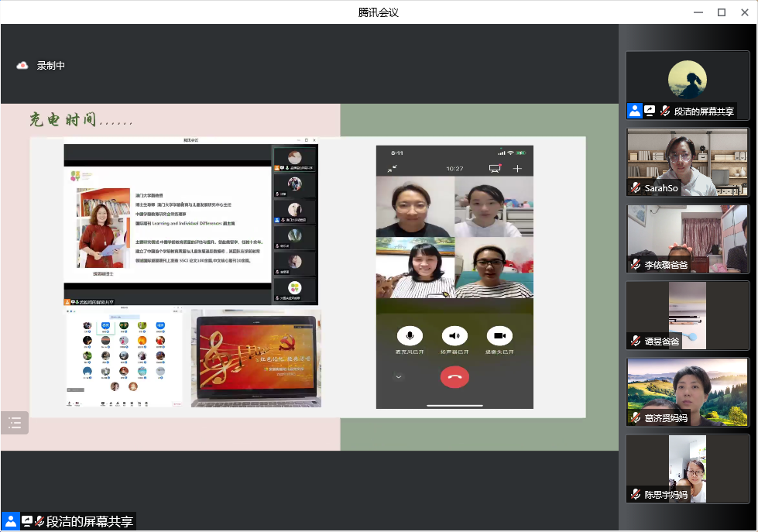
Task: Click the cloud recording icon beside 录制中
Action: click(x=22, y=65)
